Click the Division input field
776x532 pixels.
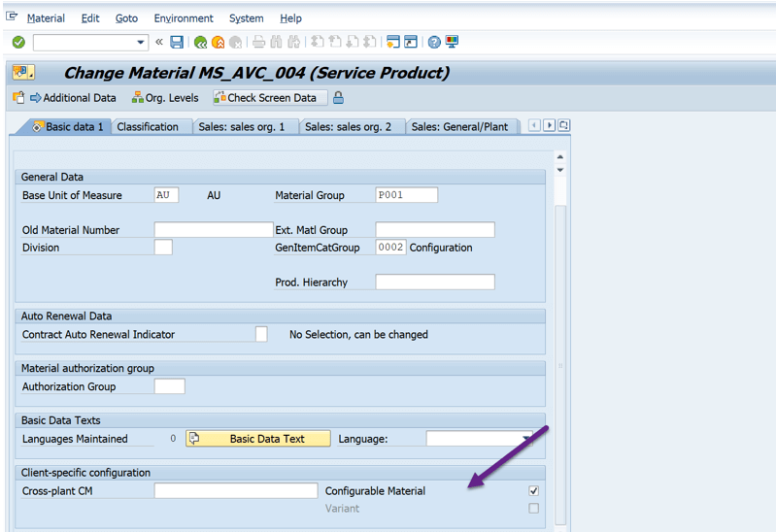[x=163, y=247]
